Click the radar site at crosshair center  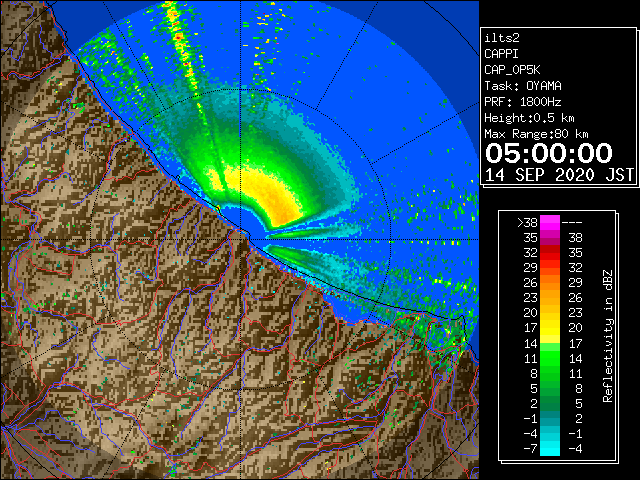240,240
